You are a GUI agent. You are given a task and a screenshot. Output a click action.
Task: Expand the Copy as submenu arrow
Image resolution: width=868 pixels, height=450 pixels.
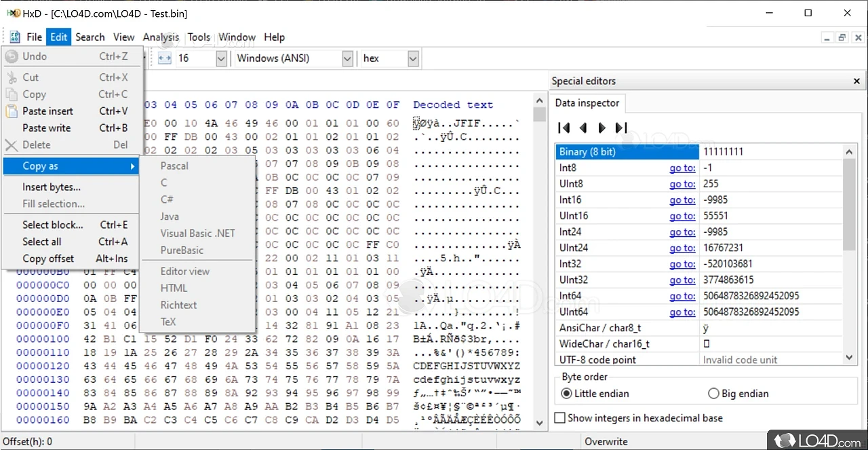click(x=133, y=166)
